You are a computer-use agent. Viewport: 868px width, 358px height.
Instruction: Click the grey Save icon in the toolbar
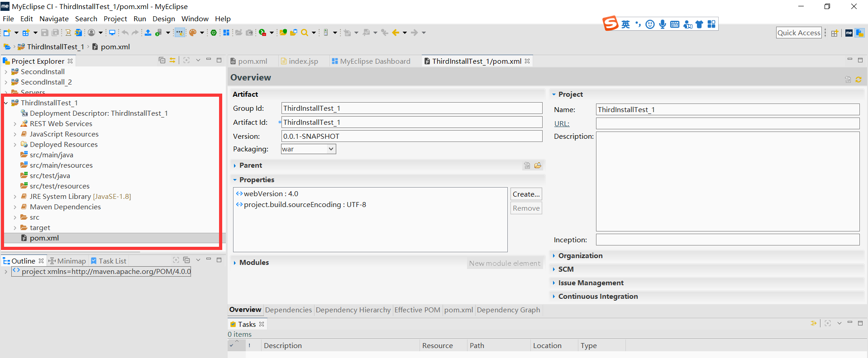click(44, 33)
